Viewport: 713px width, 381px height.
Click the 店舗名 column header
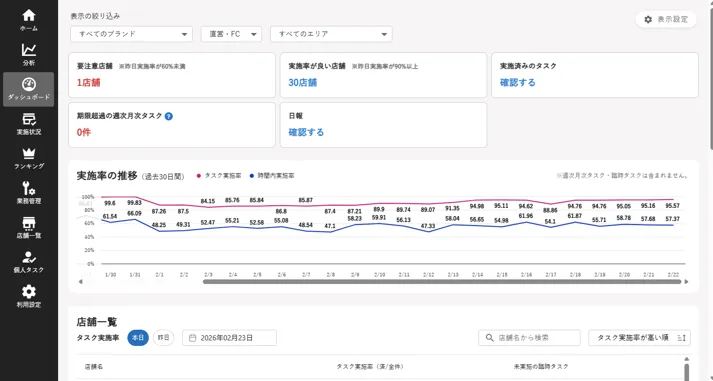94,366
